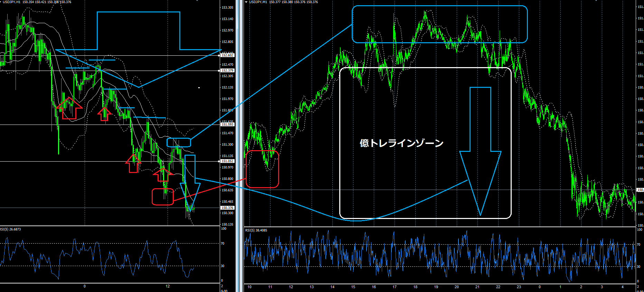This screenshot has height=292, width=644.
Task: Click the 150.970 value on the price scale
Action: (x=227, y=167)
